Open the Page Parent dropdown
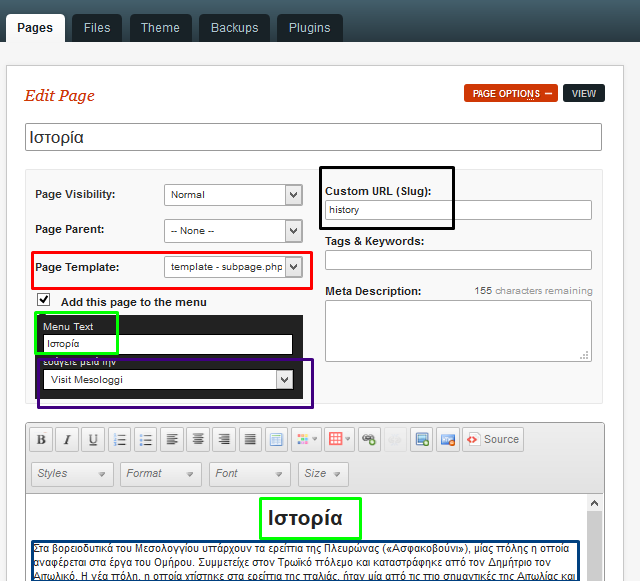 click(x=233, y=231)
